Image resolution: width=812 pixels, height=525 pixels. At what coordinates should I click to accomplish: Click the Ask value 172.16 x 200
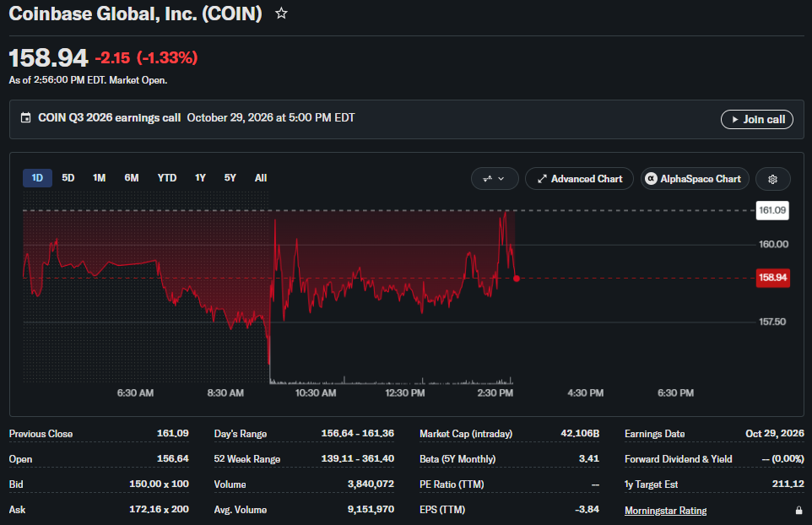coord(159,510)
